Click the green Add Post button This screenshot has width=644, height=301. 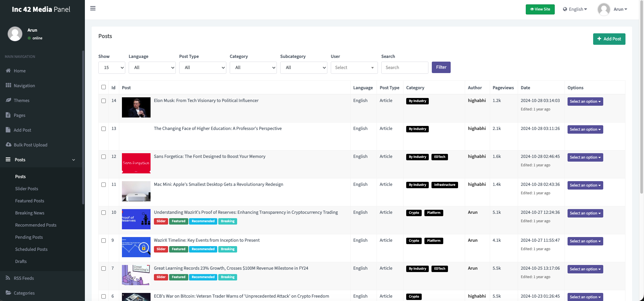click(x=609, y=39)
